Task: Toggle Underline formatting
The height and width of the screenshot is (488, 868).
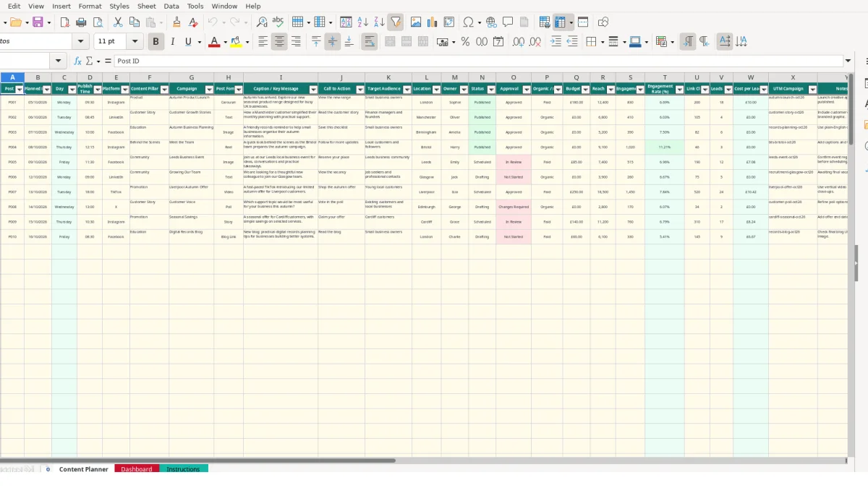Action: (188, 42)
